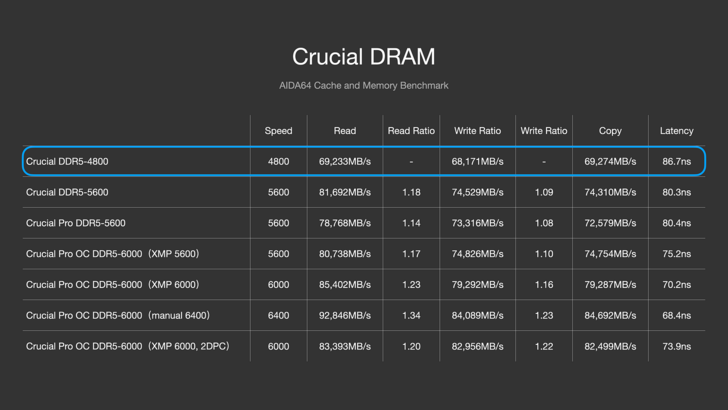Select latency value '70.2ns'
This screenshot has width=728, height=410.
[x=676, y=285]
